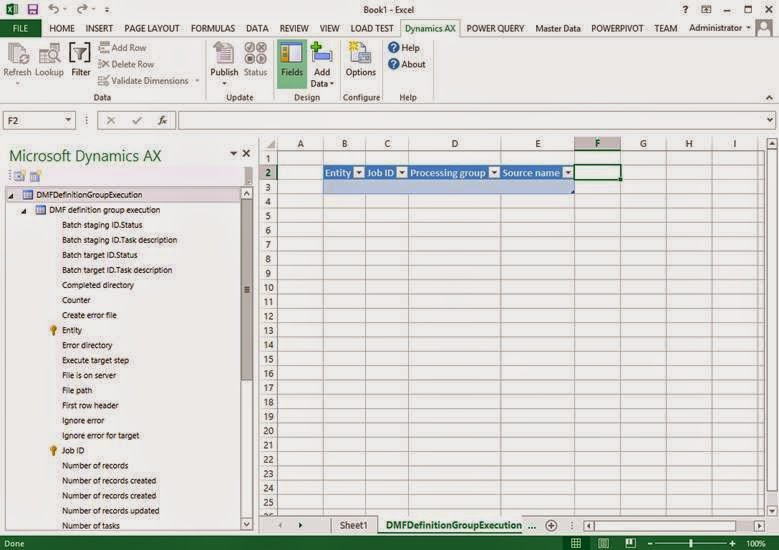The image size is (779, 550).
Task: Save the workbook via quick access toolbar
Action: tap(33, 9)
